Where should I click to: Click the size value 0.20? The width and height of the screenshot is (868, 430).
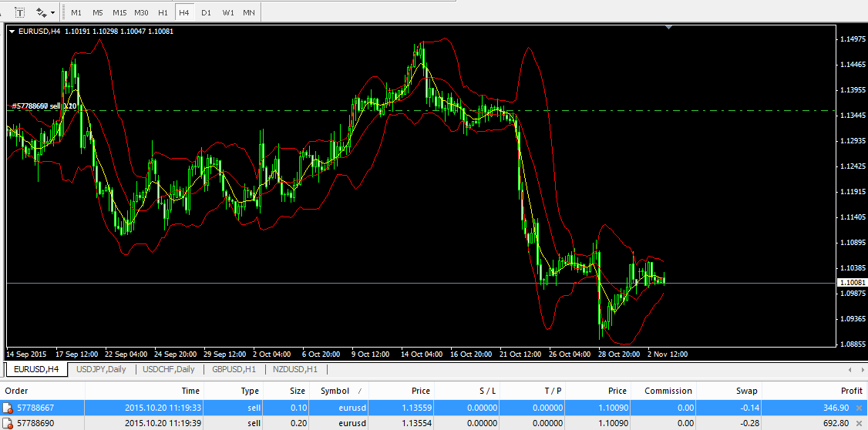click(298, 423)
